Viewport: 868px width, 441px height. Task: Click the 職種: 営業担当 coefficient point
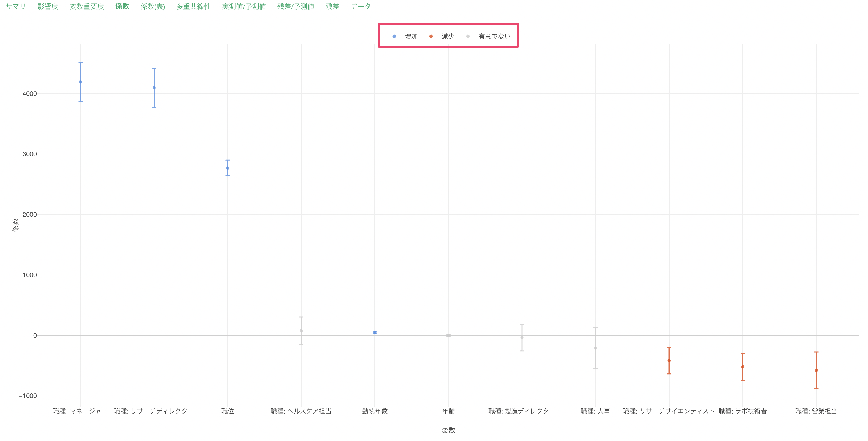coord(816,370)
